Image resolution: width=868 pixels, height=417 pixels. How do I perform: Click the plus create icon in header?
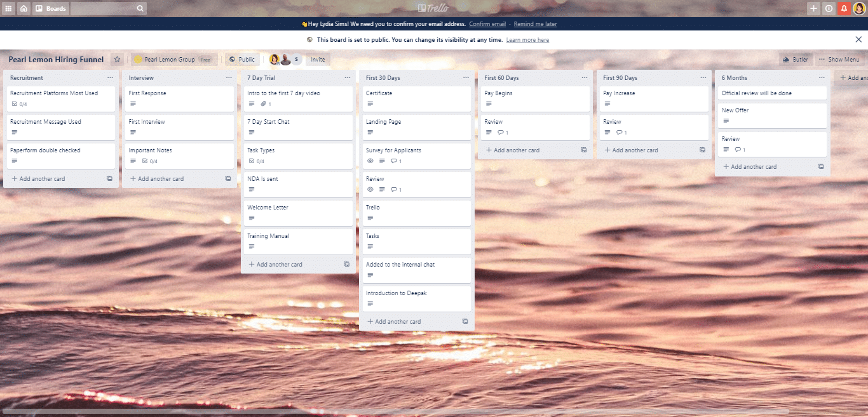click(813, 8)
